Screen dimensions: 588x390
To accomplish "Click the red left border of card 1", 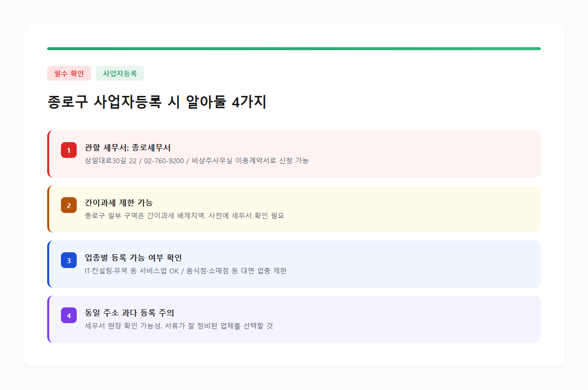I will [48, 153].
